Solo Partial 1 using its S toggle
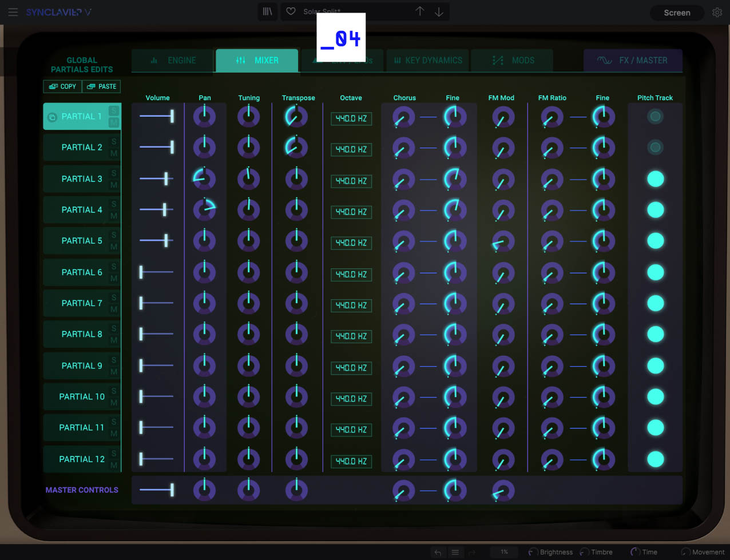This screenshot has height=560, width=730. (114, 112)
